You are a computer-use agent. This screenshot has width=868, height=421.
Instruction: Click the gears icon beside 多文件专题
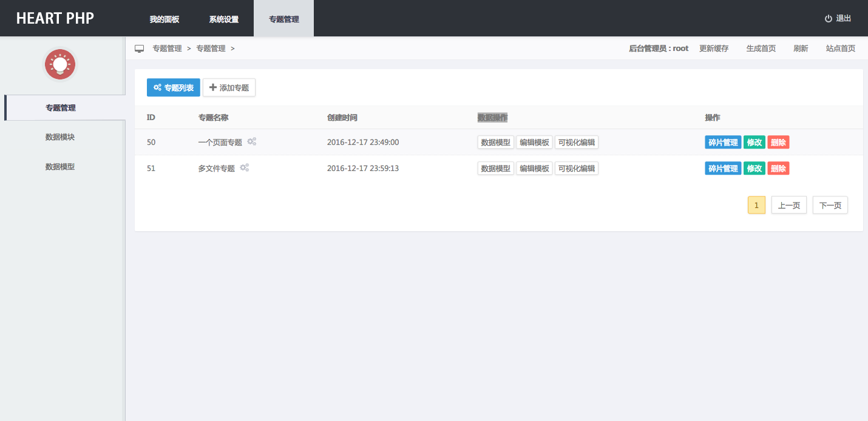pyautogui.click(x=244, y=167)
